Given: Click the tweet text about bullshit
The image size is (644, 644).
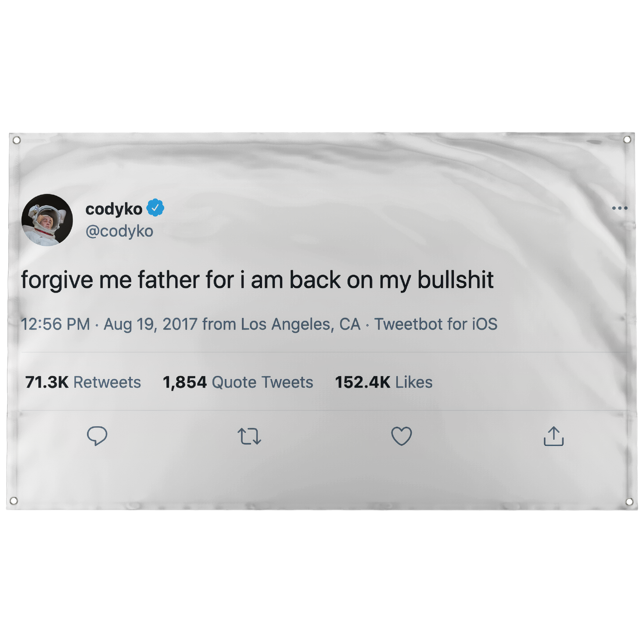Looking at the screenshot, I should pos(257,280).
